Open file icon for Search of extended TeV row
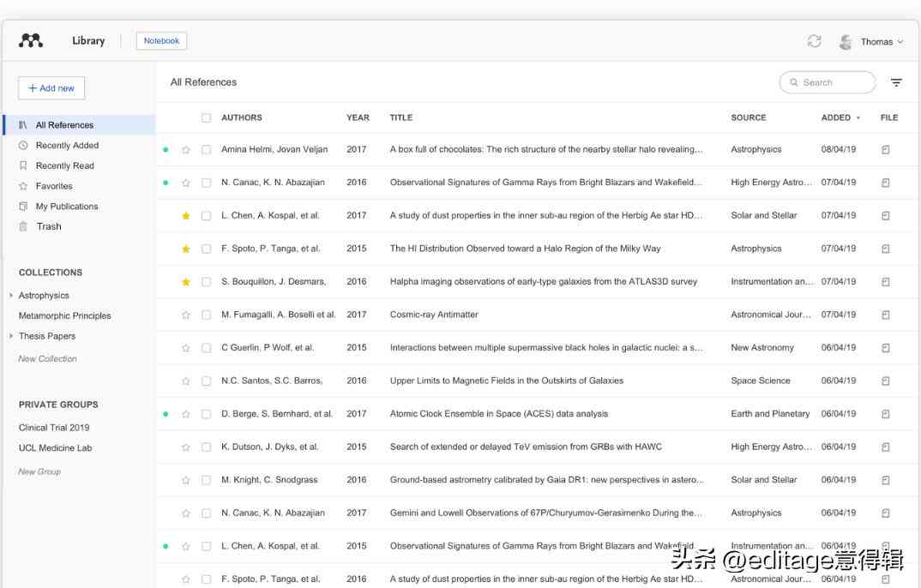This screenshot has width=921, height=588. [x=886, y=447]
